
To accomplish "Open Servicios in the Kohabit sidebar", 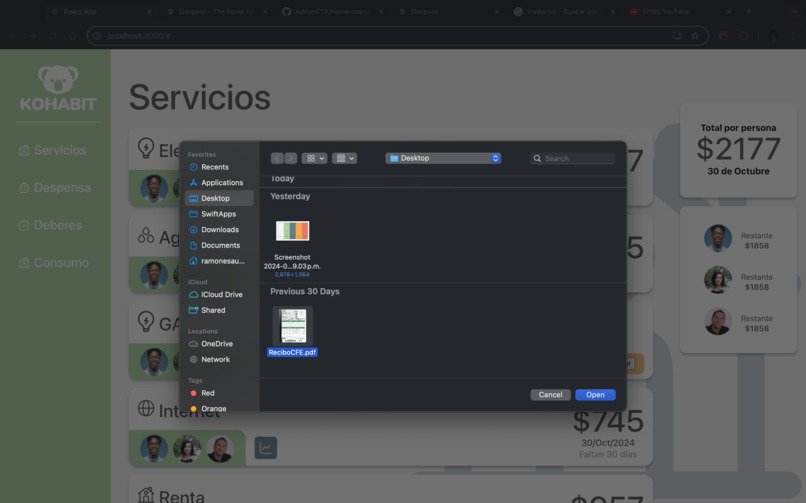I will (52, 150).
